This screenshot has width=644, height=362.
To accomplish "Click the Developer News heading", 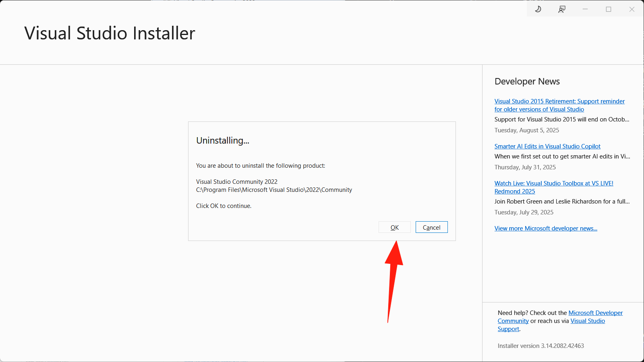I will [527, 82].
